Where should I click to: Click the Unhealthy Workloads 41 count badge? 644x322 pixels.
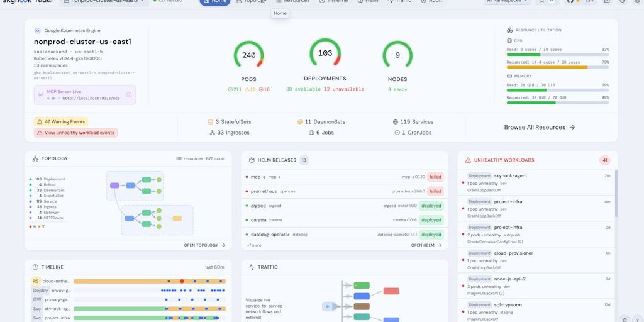(605, 160)
